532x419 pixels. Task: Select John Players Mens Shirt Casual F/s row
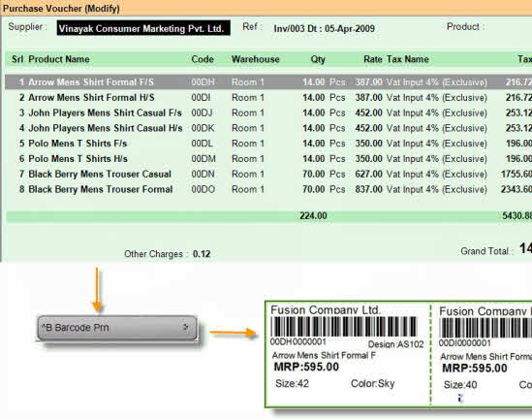[268, 113]
